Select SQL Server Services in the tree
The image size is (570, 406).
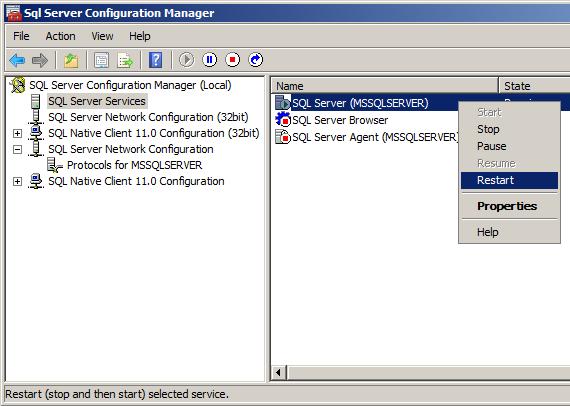coord(97,101)
